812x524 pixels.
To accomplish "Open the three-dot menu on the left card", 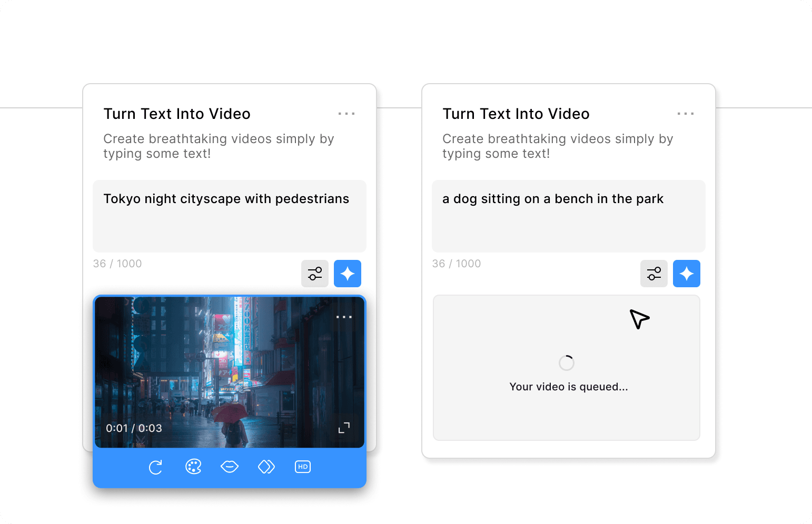I will pyautogui.click(x=346, y=114).
